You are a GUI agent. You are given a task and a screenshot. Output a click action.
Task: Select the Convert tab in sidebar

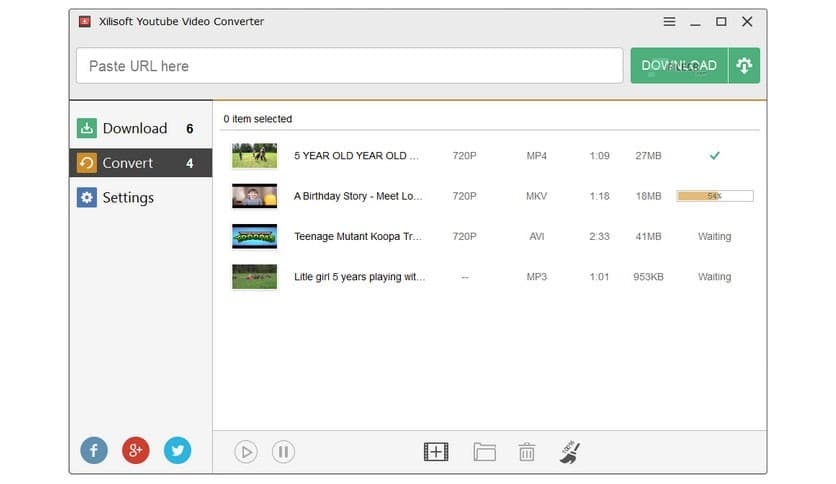click(x=141, y=163)
